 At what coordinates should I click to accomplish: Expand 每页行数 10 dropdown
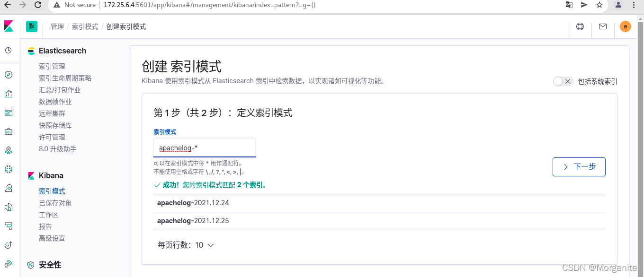click(x=186, y=245)
